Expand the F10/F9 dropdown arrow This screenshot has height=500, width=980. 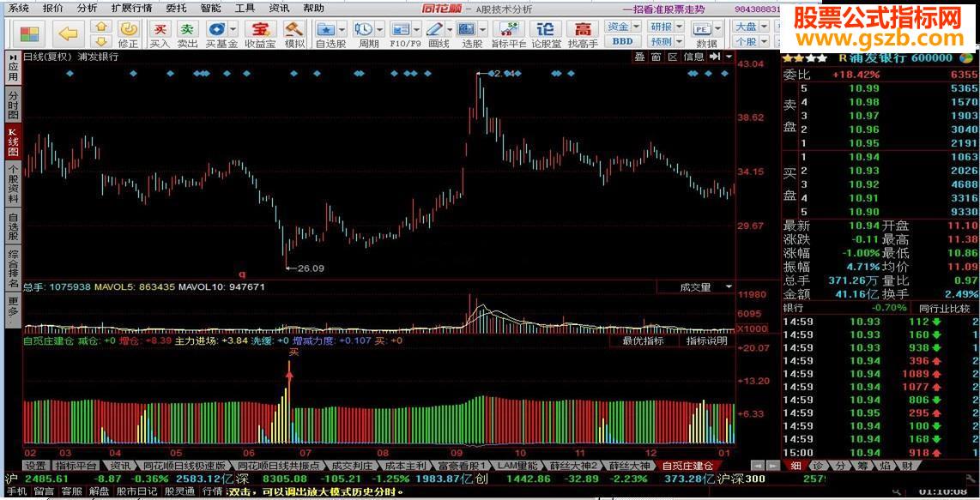tap(415, 29)
